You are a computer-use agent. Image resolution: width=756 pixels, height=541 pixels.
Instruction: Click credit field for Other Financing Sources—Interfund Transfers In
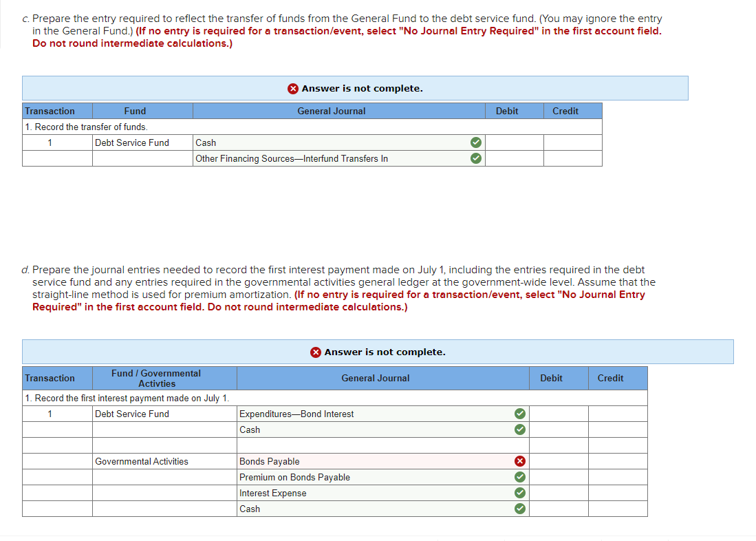pos(573,158)
